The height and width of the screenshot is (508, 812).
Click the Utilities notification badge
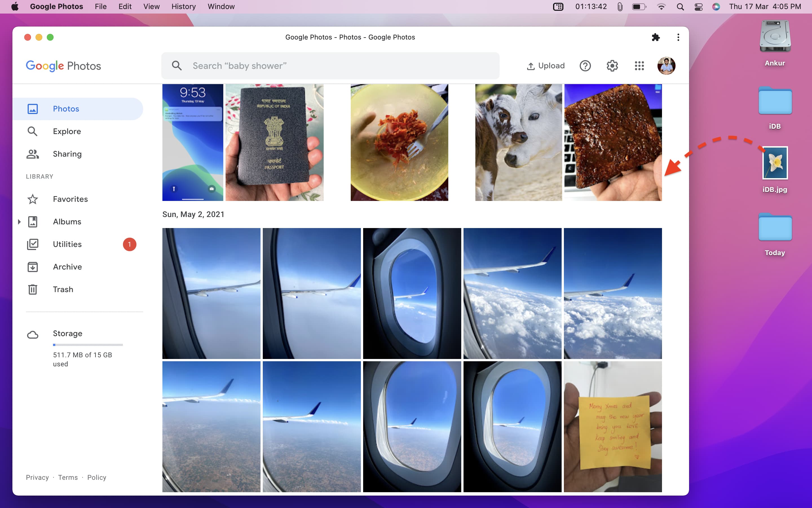click(x=129, y=244)
